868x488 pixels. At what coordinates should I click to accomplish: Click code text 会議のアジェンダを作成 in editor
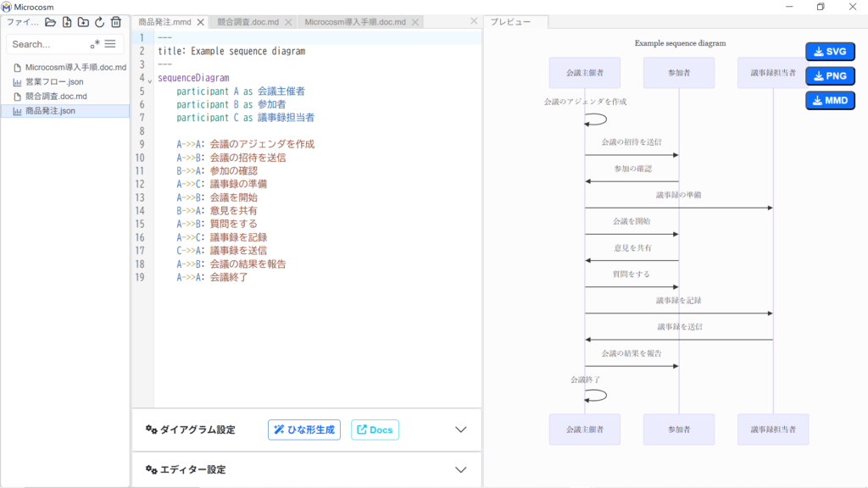(x=262, y=144)
